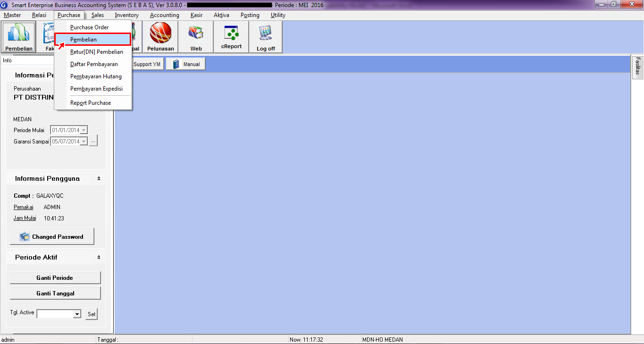This screenshot has height=344, width=644.
Task: Choose Purchase Order menu entry
Action: (x=89, y=27)
